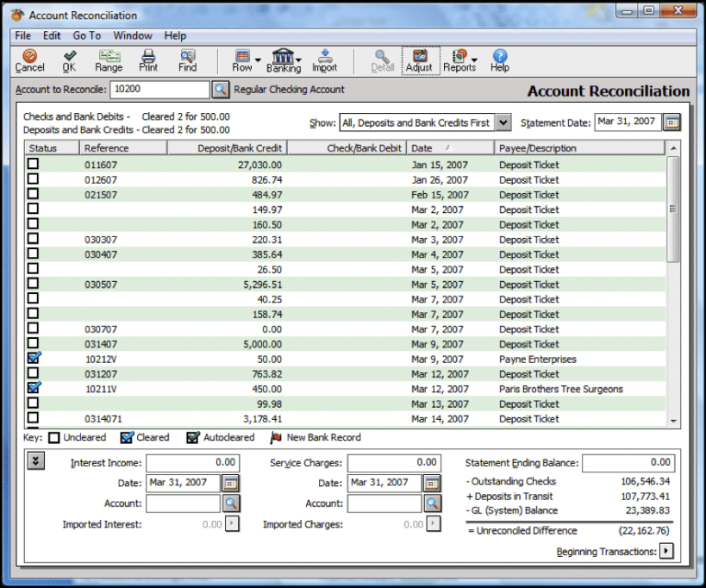The width and height of the screenshot is (706, 588).
Task: Expand the Row button dropdown arrow
Action: tap(258, 59)
